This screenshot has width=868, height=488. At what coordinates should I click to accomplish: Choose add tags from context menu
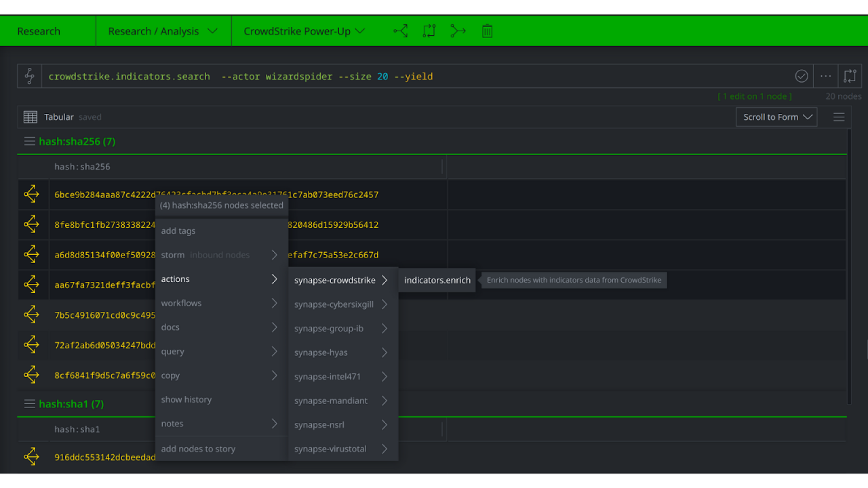tap(222, 230)
